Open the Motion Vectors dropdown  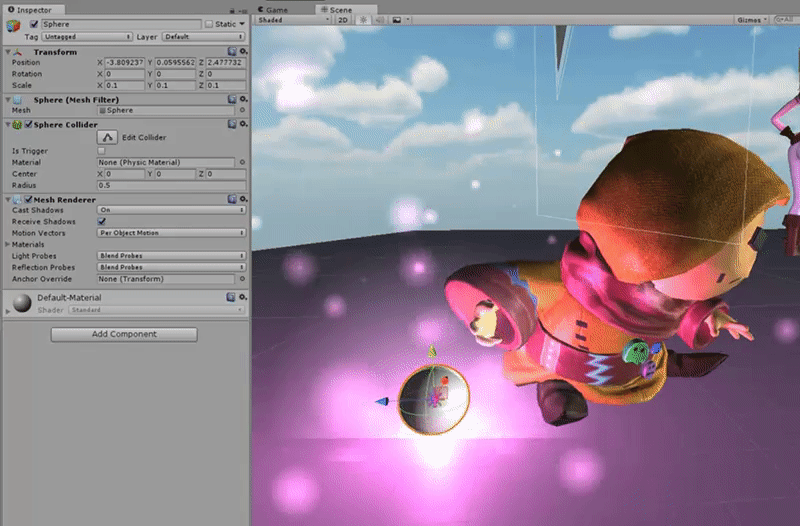[171, 233]
